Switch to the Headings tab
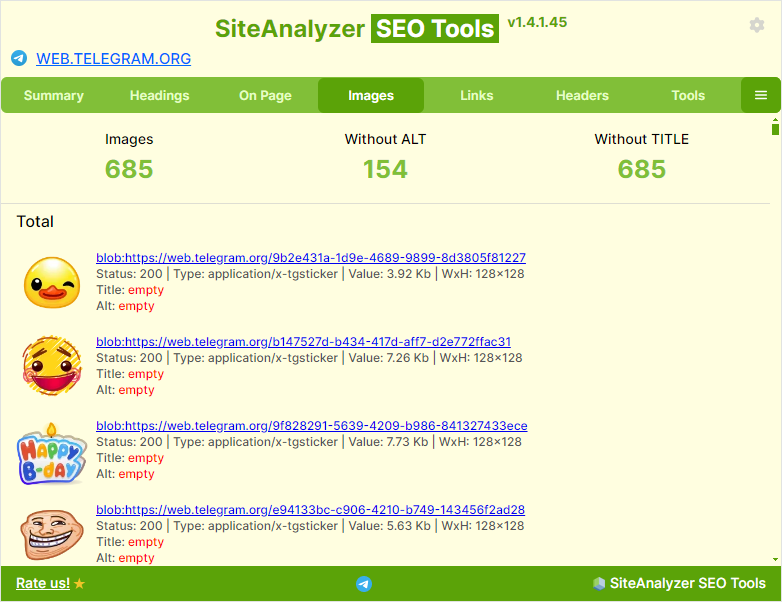782x602 pixels. 160,95
